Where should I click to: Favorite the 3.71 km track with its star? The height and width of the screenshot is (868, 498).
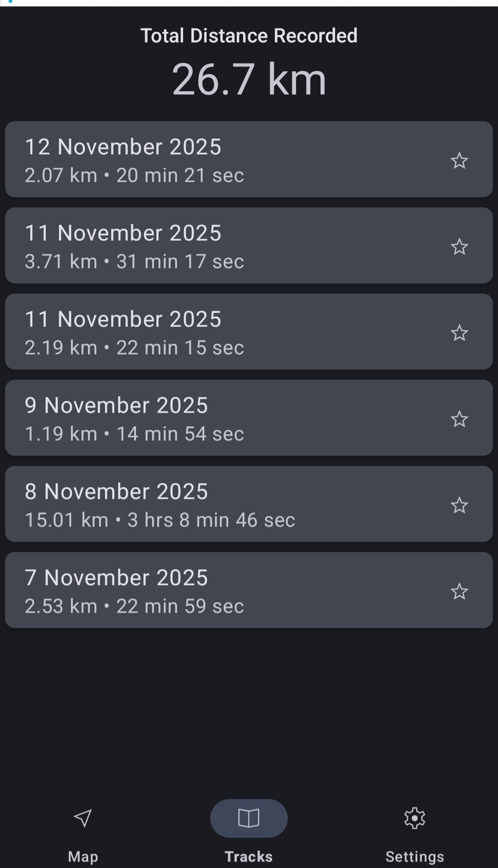[x=459, y=247]
